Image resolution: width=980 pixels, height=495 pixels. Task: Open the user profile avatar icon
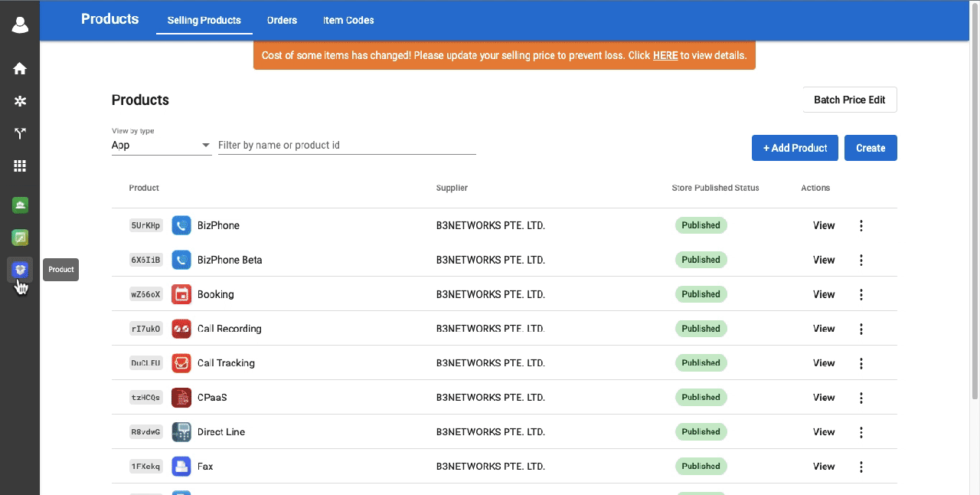click(x=20, y=25)
